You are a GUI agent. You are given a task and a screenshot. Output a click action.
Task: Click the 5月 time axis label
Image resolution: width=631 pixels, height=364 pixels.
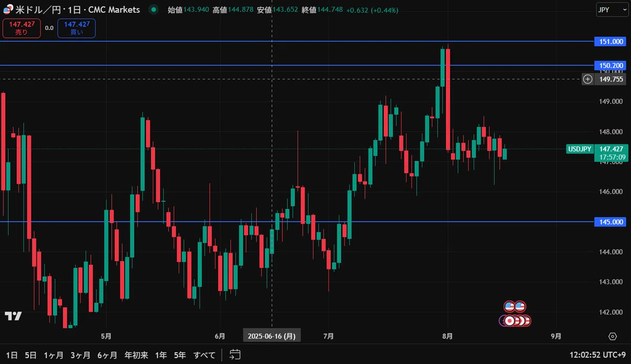[x=106, y=336]
